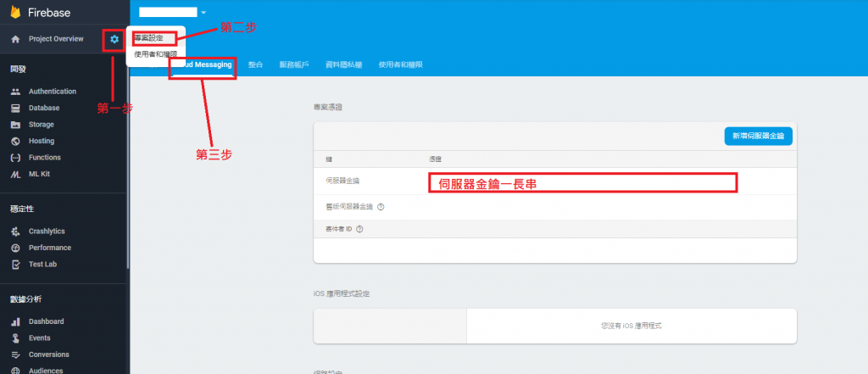
Task: Expand the project selector dropdown arrow
Action: point(203,12)
